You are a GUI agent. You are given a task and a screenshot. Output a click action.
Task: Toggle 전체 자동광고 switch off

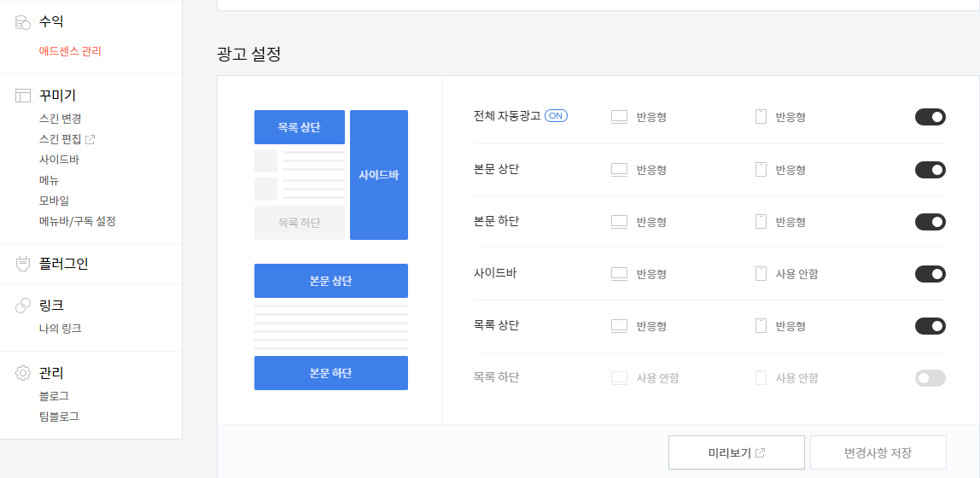click(x=930, y=117)
